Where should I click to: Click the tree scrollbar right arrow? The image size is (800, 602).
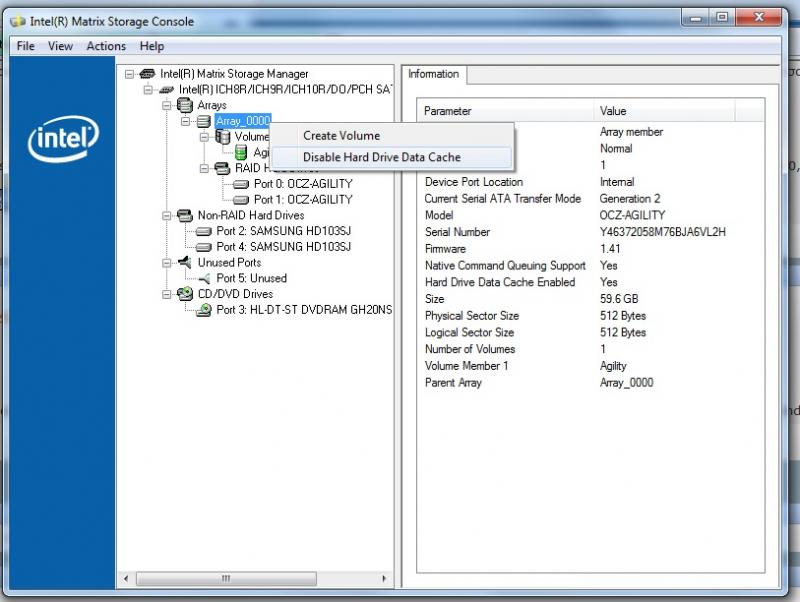pyautogui.click(x=384, y=579)
